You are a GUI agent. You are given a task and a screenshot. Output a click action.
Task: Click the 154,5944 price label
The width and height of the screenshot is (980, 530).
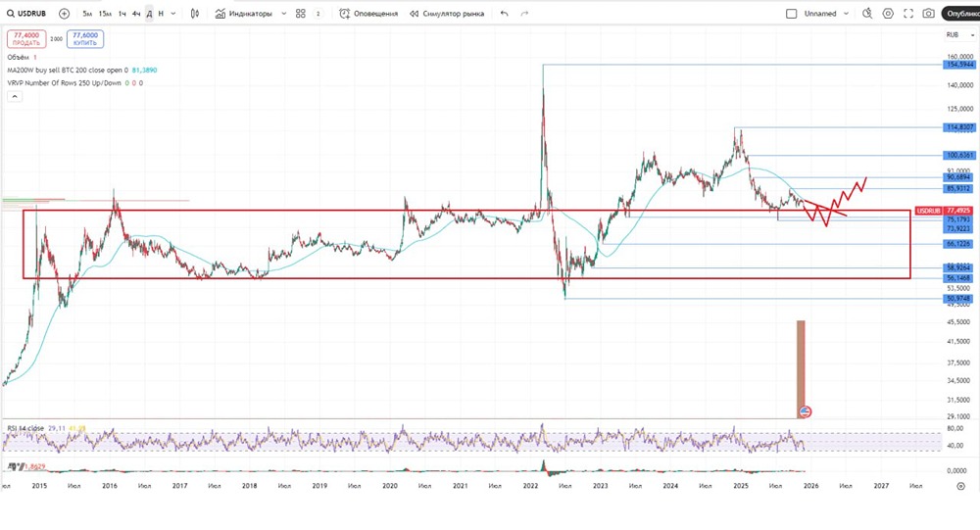pos(959,65)
